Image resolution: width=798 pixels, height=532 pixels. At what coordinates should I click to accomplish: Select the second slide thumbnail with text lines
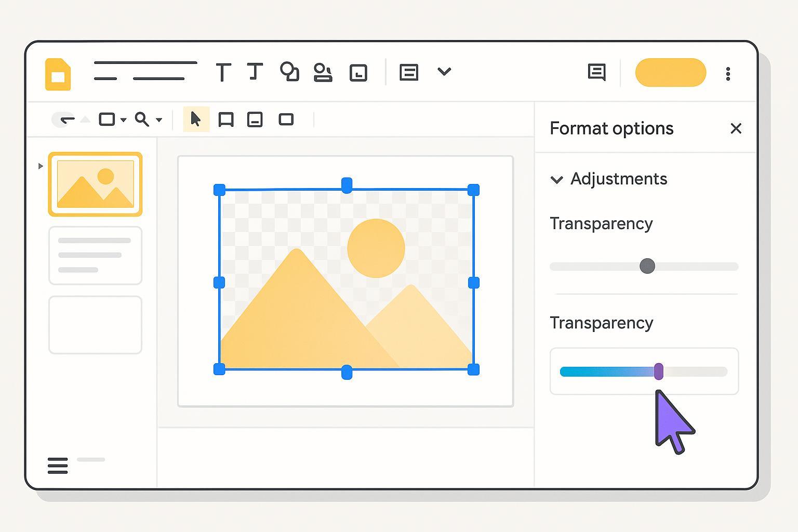coord(95,255)
